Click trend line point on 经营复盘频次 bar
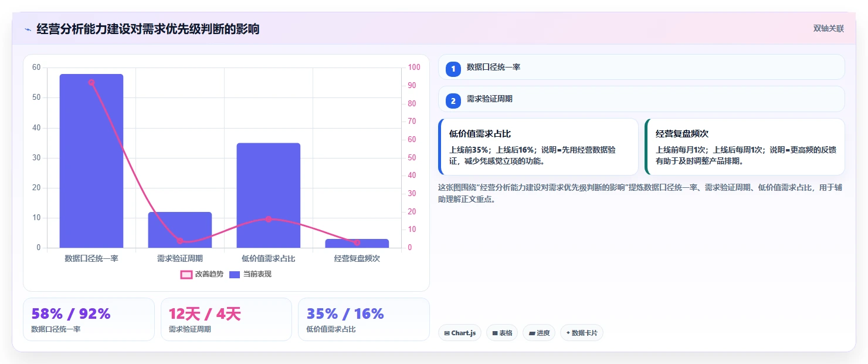Screen dimensions: 868x364 pyautogui.click(x=357, y=242)
